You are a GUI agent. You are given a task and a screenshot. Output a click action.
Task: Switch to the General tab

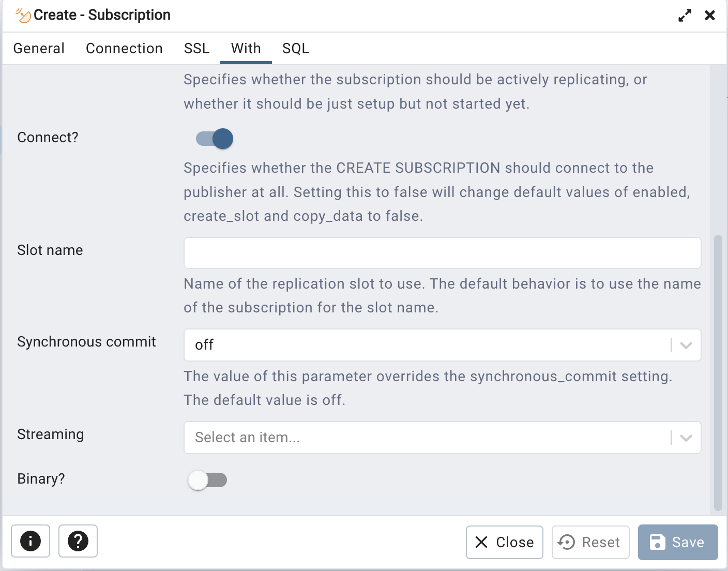tap(39, 49)
